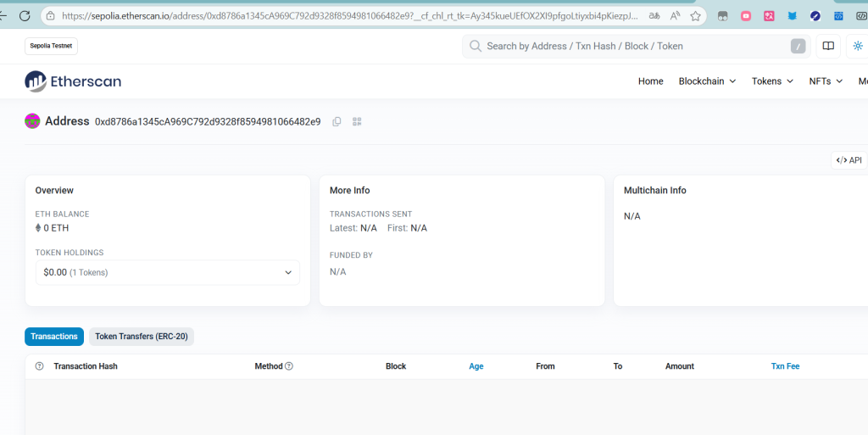
Task: Toggle the site light/dark theme
Action: click(x=858, y=46)
